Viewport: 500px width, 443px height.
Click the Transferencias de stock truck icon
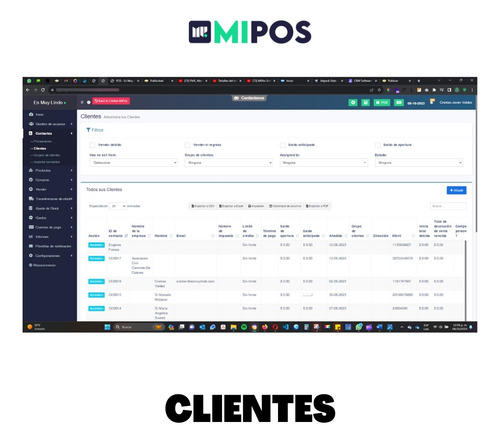31,199
